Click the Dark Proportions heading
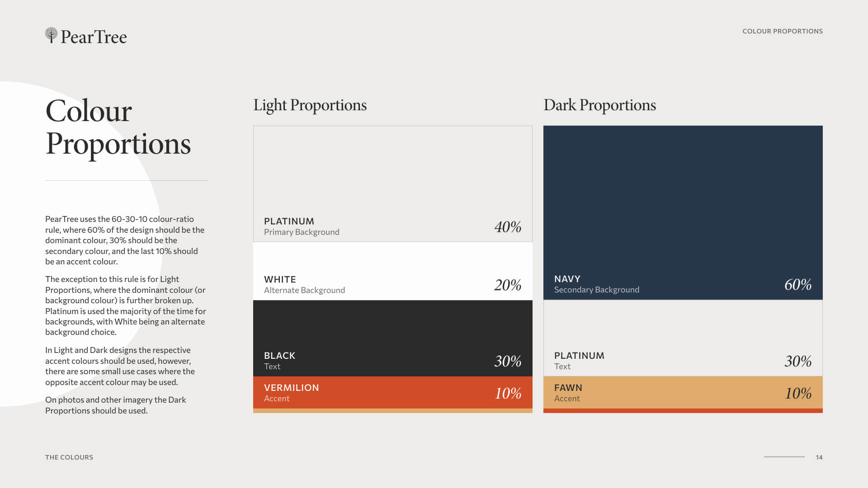Viewport: 868px width, 488px height. tap(599, 105)
